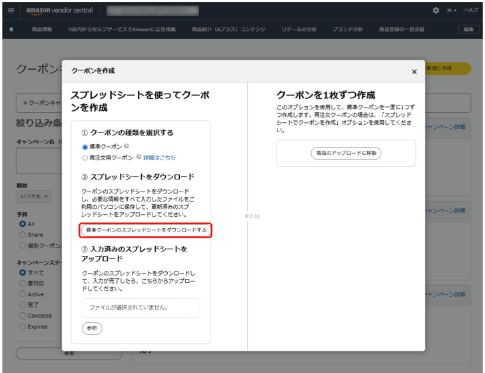Click the キャンペーン名 text field
Image resolution: width=485 pixels, height=373 pixels.
pos(39,161)
